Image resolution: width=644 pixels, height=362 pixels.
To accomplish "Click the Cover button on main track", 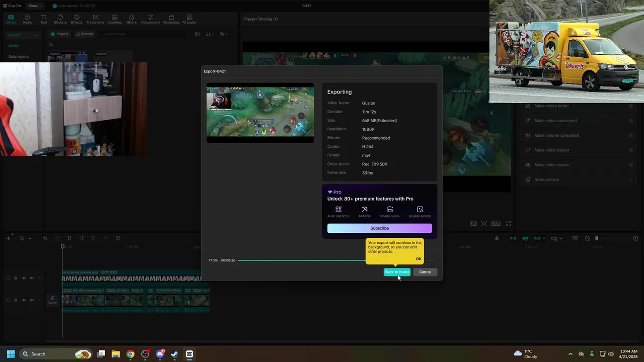I will (52, 300).
